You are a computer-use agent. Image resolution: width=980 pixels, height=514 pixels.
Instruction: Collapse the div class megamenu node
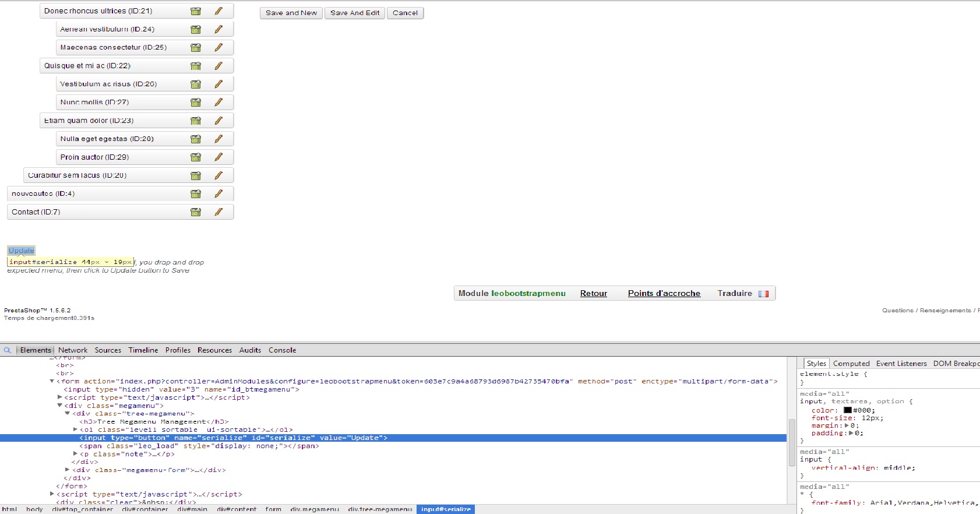(59, 406)
